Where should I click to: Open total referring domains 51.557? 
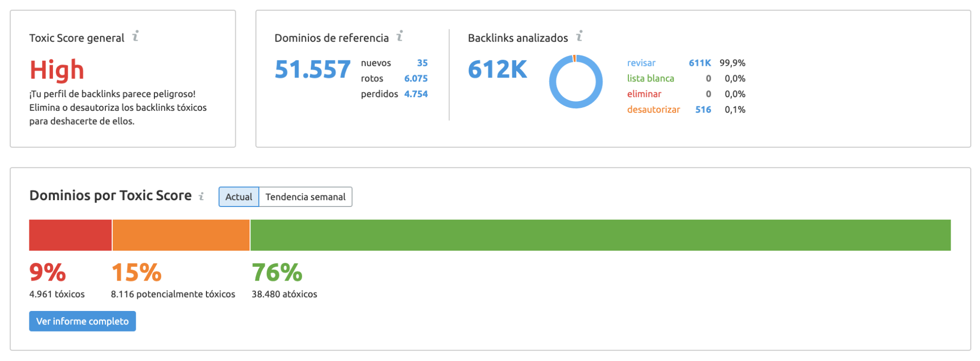pyautogui.click(x=313, y=70)
